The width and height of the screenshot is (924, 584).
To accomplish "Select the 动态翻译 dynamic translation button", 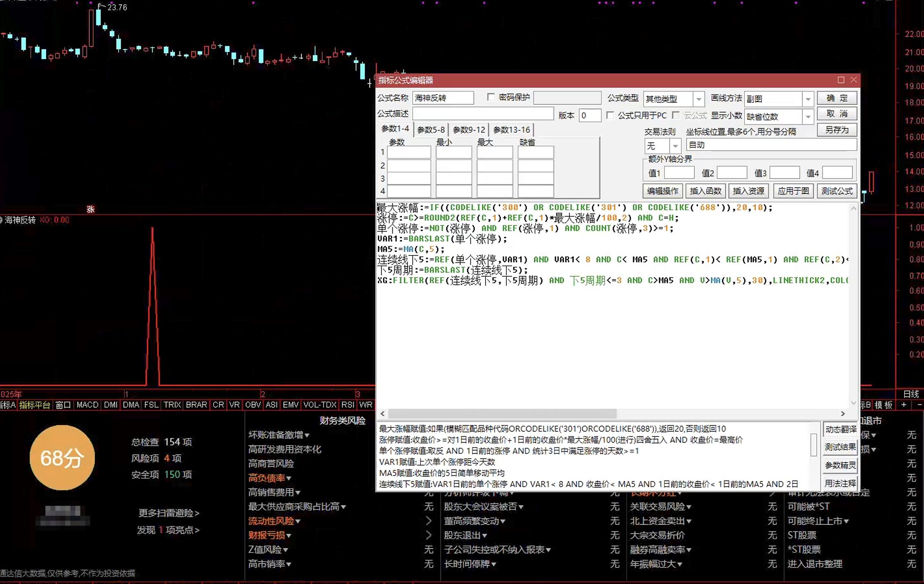I will point(840,429).
